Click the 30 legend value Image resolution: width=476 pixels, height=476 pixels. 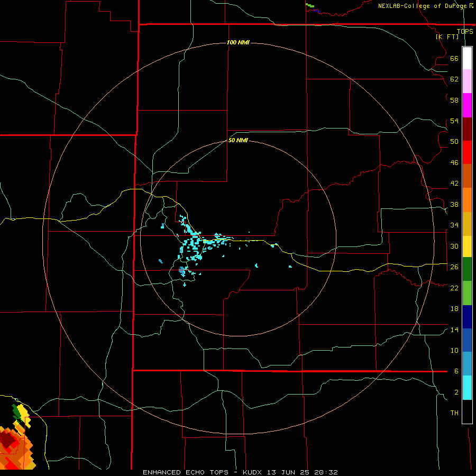coord(454,246)
